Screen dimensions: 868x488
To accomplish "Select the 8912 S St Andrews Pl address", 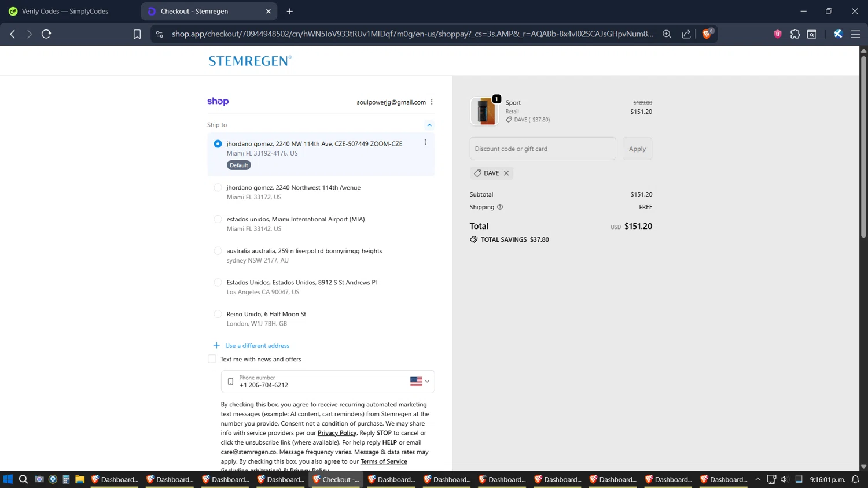I will click(218, 282).
